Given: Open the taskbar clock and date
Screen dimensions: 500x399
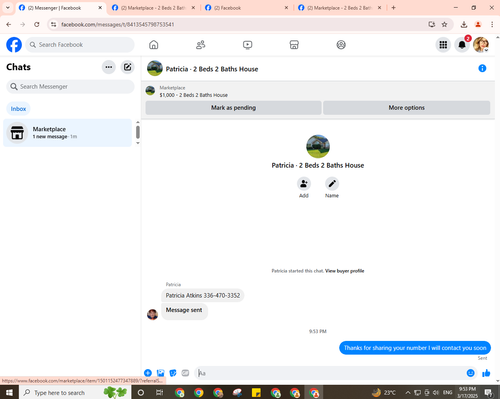Looking at the screenshot, I should tap(467, 392).
